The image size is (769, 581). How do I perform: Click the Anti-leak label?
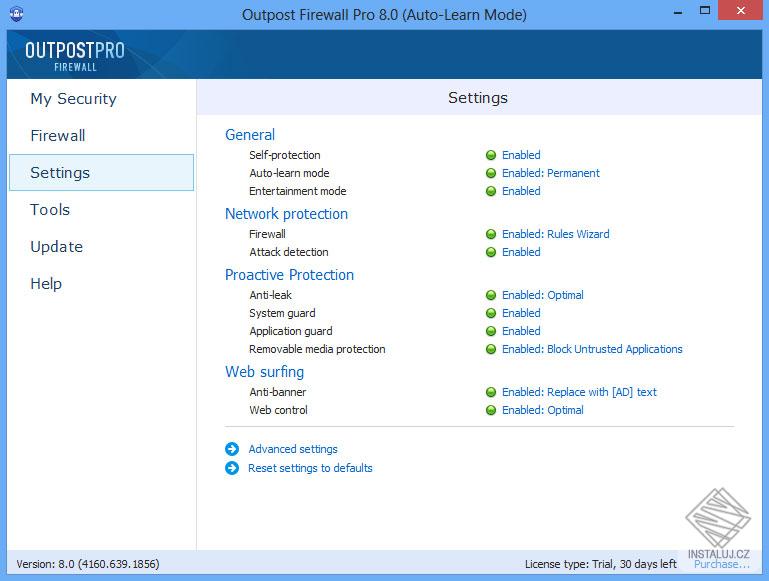pos(270,295)
